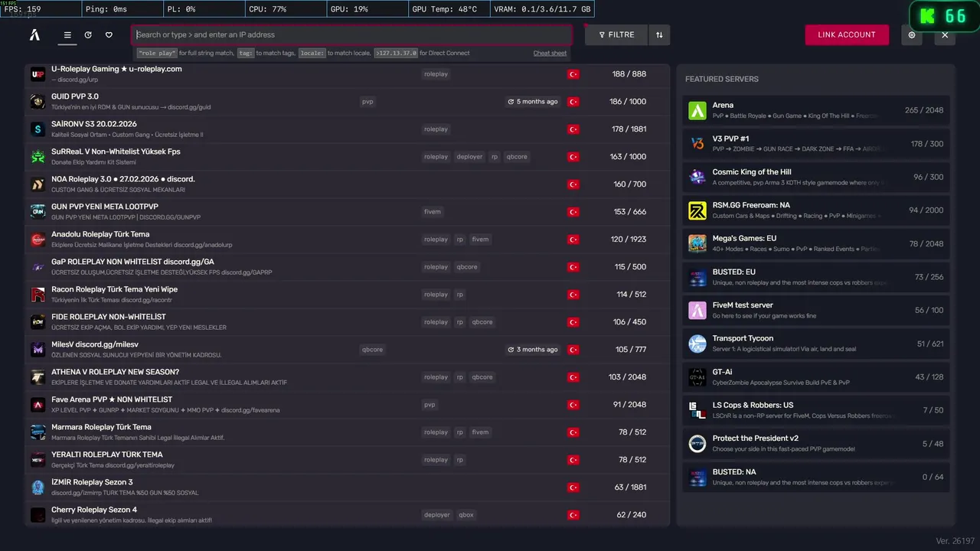Image resolution: width=980 pixels, height=551 pixels.
Task: Open the favorite servers heart icon
Action: [109, 34]
